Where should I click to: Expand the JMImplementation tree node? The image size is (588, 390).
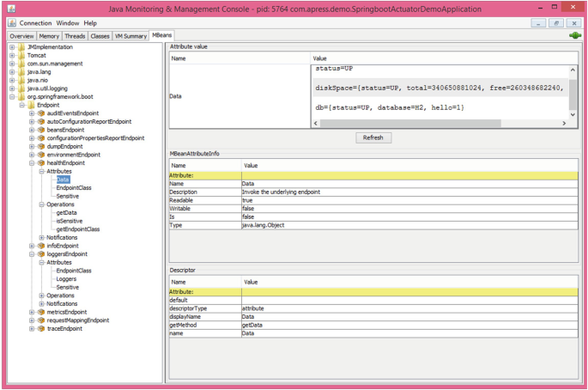pyautogui.click(x=12, y=47)
